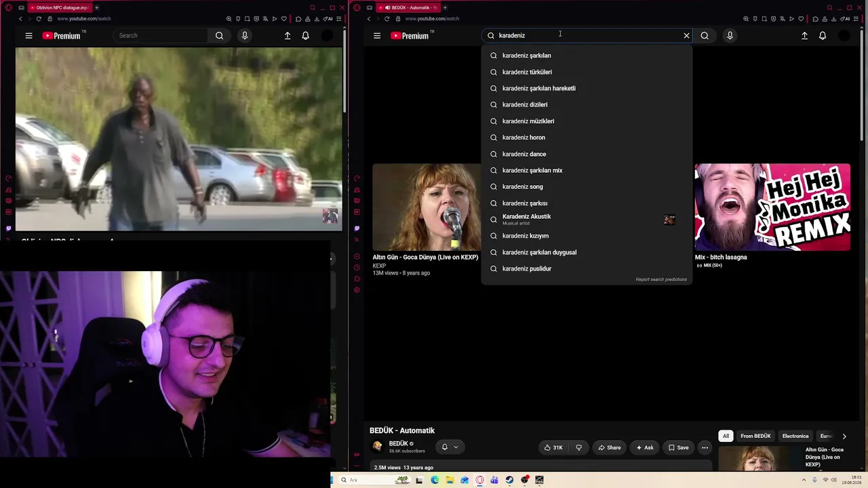Select the 'From BEDÜK' filter chip
The height and width of the screenshot is (488, 868).
(x=755, y=436)
